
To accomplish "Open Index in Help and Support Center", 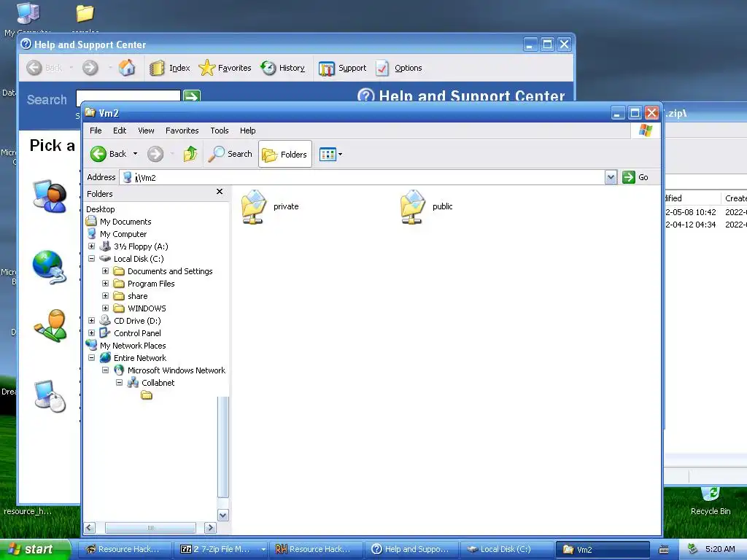I will pyautogui.click(x=170, y=68).
